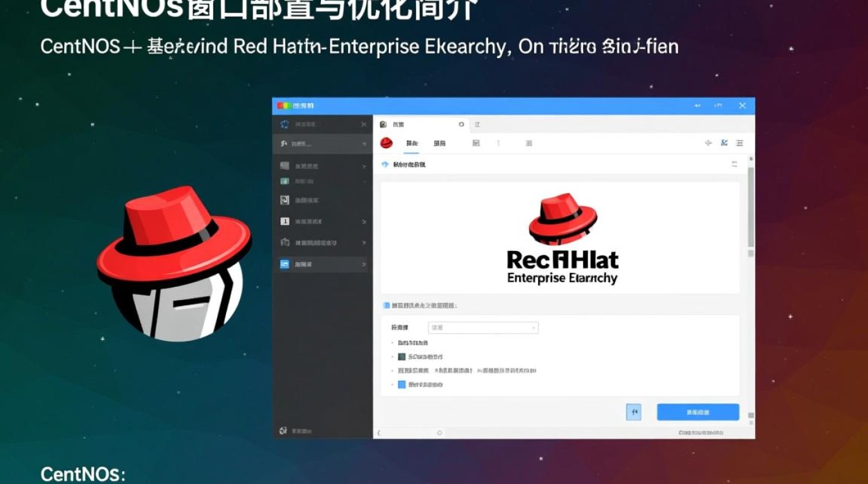The width and height of the screenshot is (868, 484).
Task: Toggle the blue square checkbox in the options list
Action: tap(402, 385)
